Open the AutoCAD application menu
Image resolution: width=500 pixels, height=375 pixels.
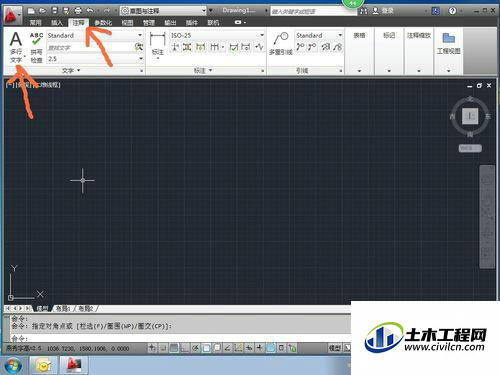[13, 15]
